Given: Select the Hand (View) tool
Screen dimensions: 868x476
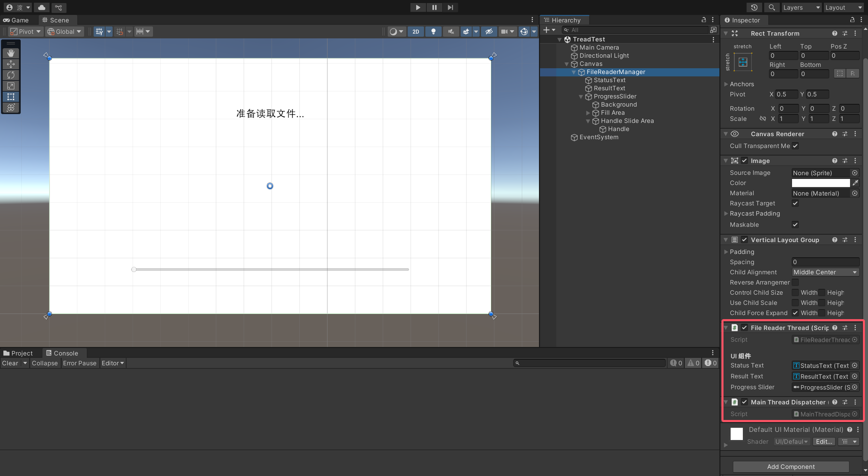Looking at the screenshot, I should pyautogui.click(x=11, y=53).
